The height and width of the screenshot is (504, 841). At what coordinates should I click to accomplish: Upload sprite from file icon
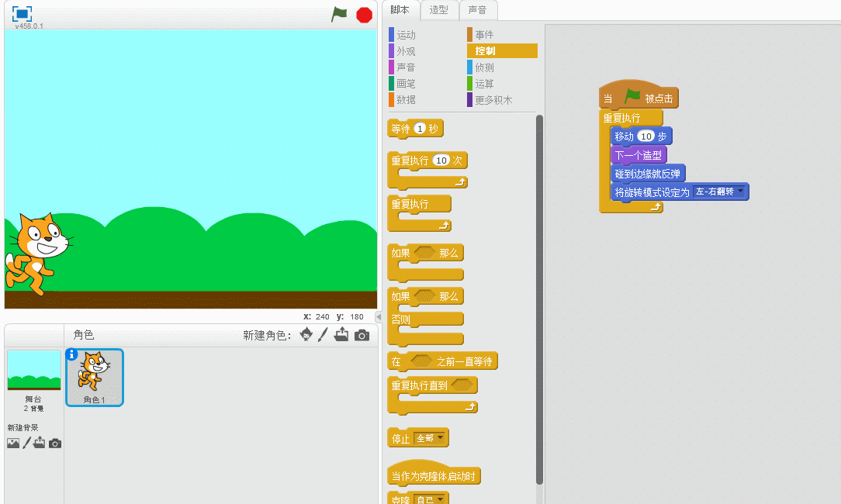point(341,334)
